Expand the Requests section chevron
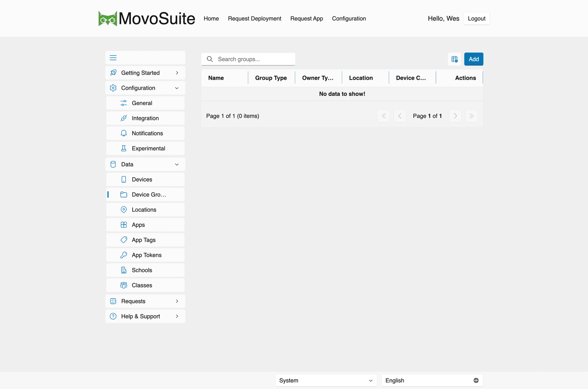The width and height of the screenshot is (588, 389). pos(177,301)
